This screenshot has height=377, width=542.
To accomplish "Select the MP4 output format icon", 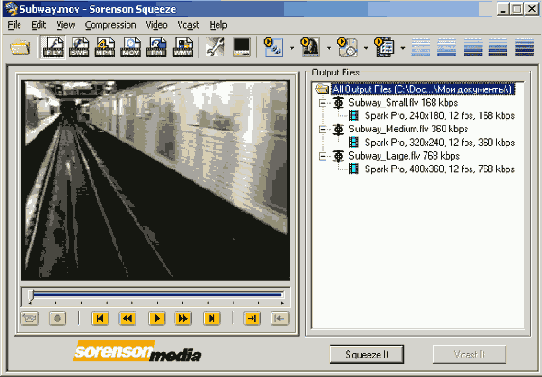I will click(x=105, y=47).
